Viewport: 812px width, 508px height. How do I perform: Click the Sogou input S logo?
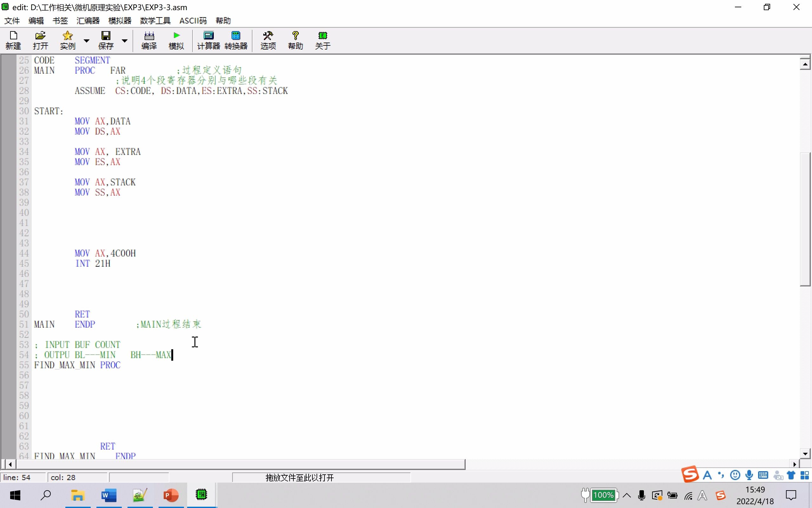(x=690, y=474)
